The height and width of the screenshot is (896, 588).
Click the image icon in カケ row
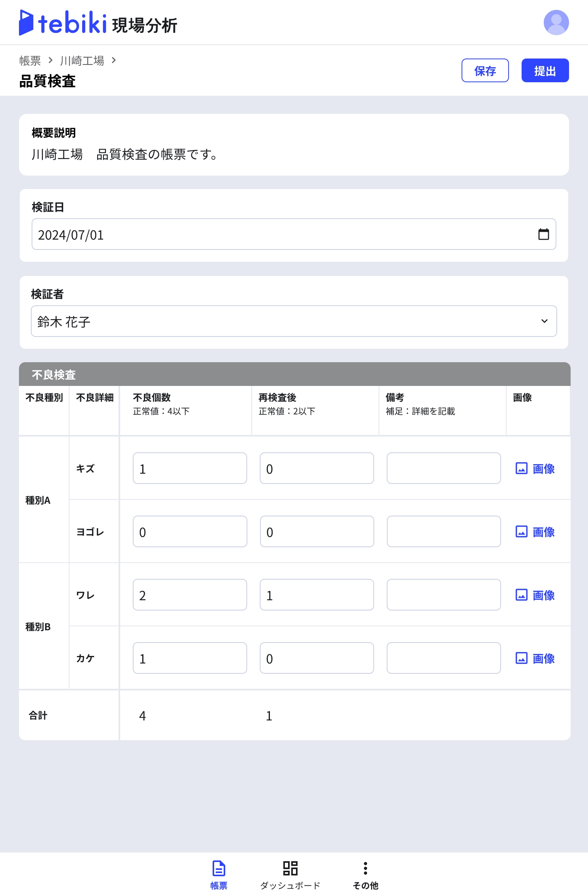click(521, 658)
